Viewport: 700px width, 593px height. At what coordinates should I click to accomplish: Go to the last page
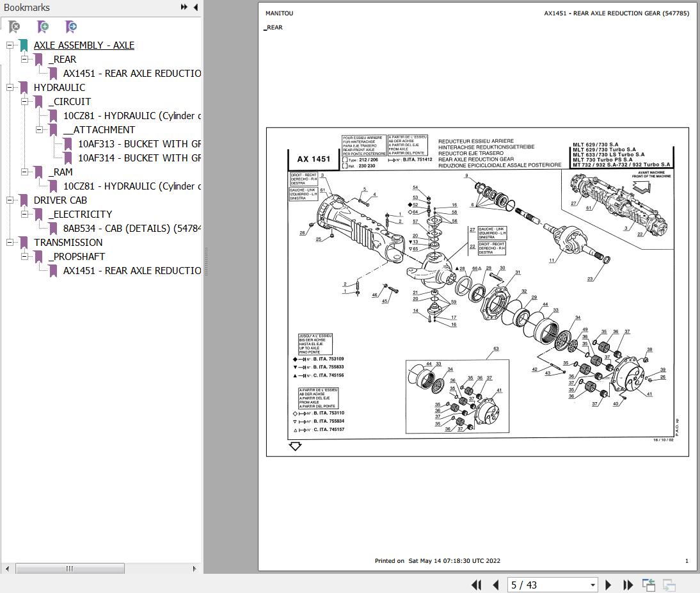tap(628, 585)
